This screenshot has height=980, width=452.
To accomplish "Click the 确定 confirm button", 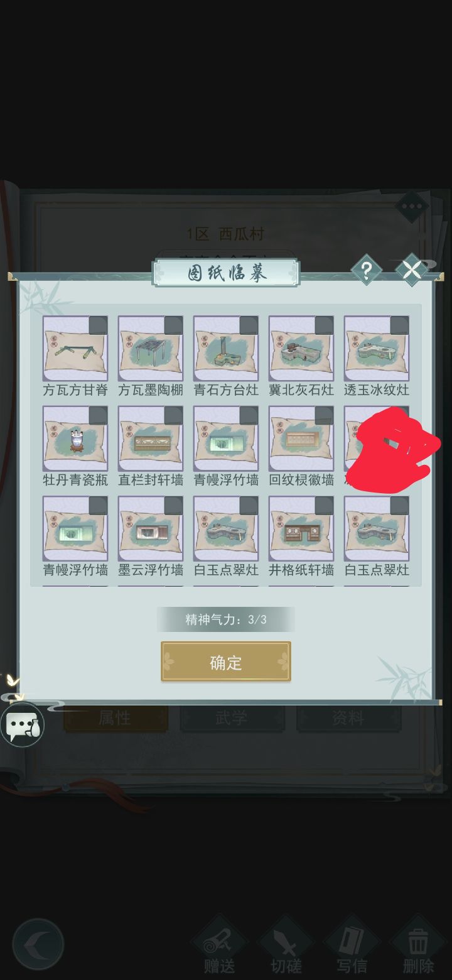I will (226, 661).
